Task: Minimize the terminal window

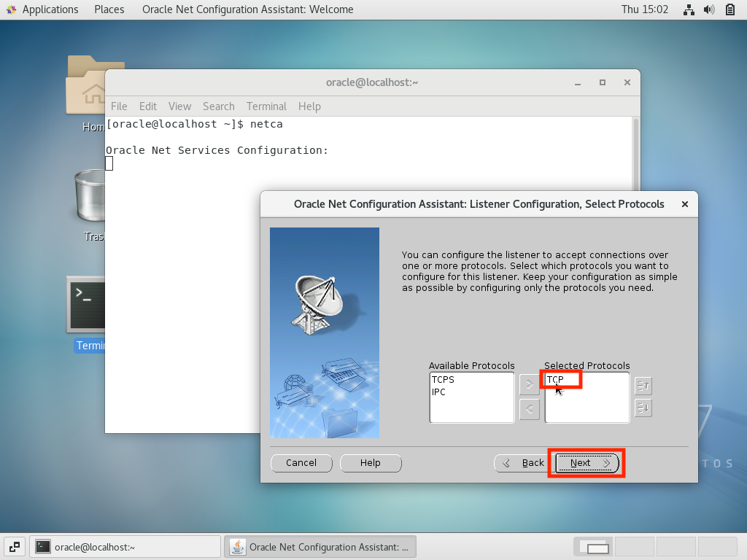Action: coord(578,83)
